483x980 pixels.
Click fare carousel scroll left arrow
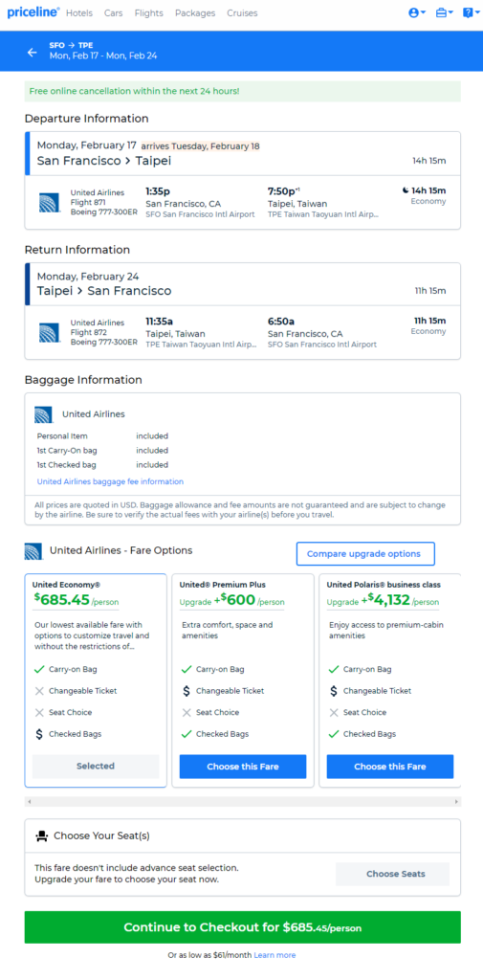30,801
